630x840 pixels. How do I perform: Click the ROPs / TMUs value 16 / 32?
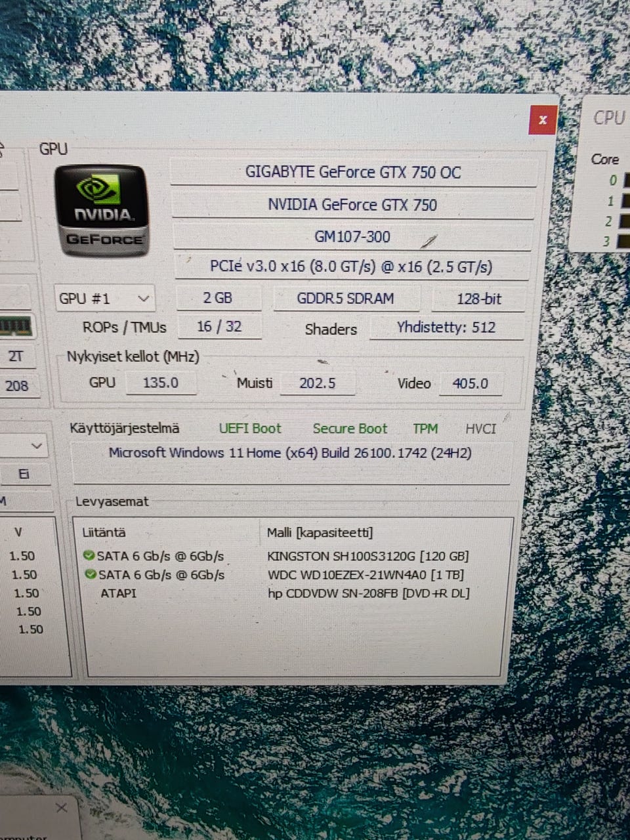coord(219,327)
